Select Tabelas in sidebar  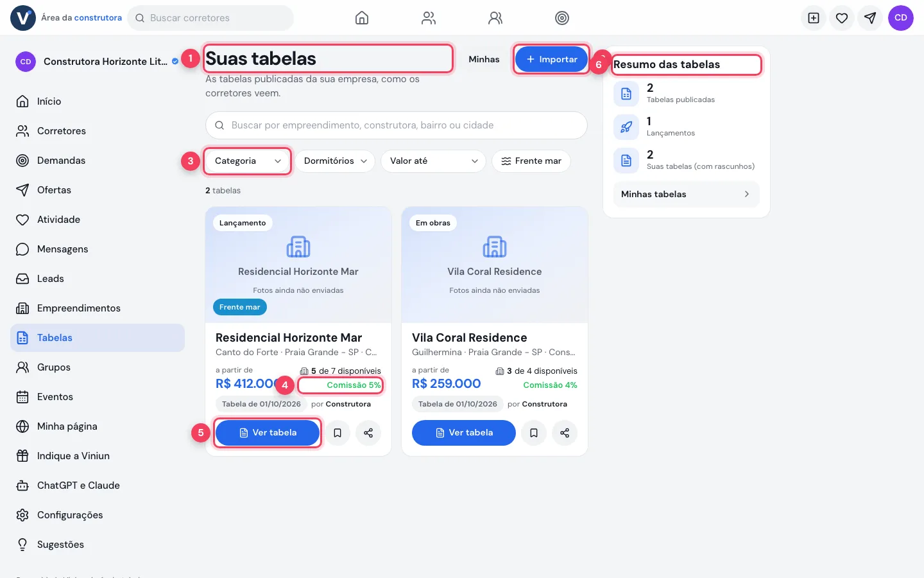point(98,338)
